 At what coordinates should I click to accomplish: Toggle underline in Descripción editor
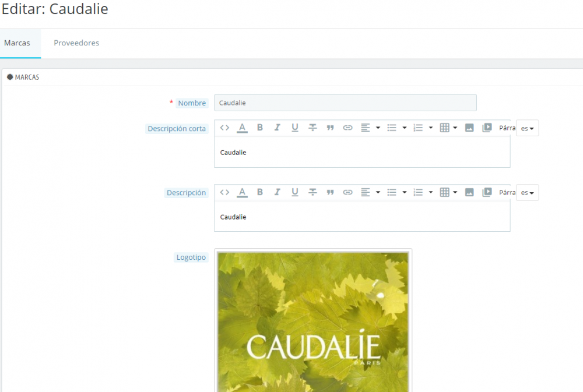(x=295, y=192)
